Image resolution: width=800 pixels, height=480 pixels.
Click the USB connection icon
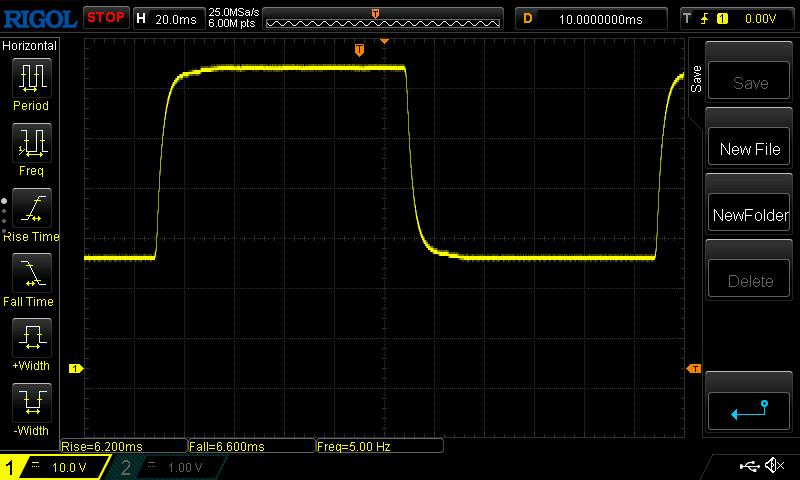tap(749, 466)
